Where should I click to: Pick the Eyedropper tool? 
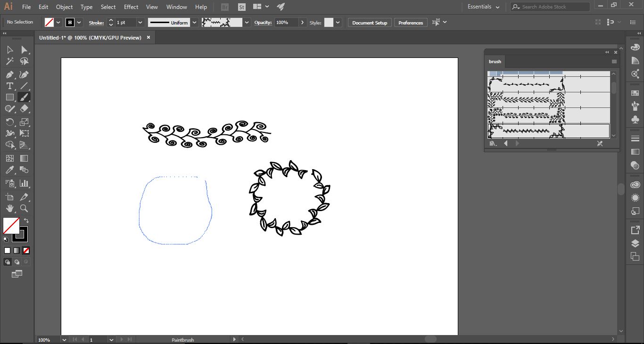[x=9, y=170]
